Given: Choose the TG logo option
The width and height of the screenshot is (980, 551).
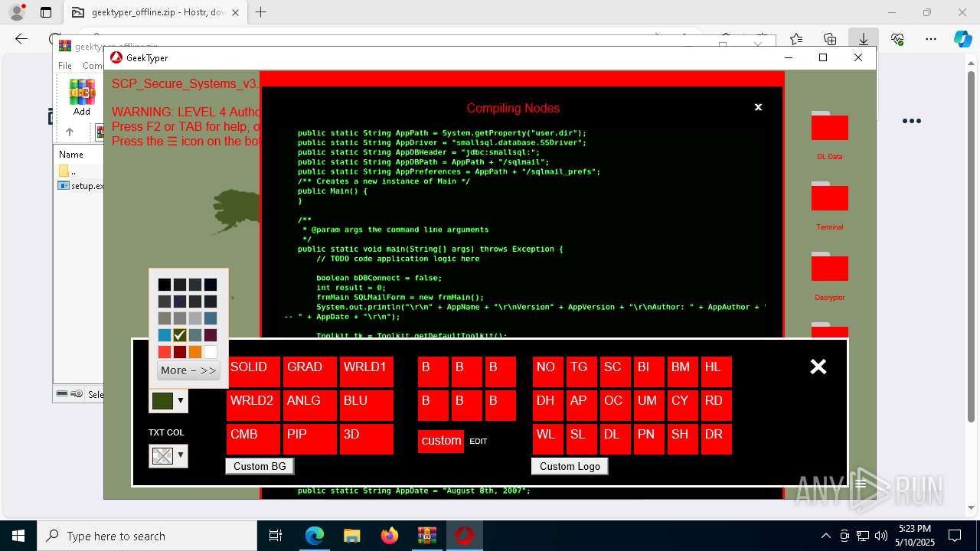Looking at the screenshot, I should [x=582, y=371].
